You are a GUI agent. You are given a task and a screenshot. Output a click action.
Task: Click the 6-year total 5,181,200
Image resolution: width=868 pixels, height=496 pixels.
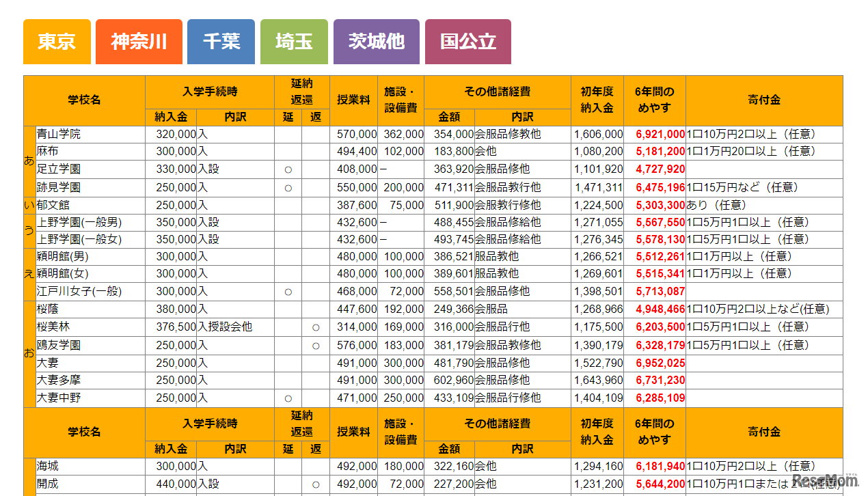[x=660, y=152]
